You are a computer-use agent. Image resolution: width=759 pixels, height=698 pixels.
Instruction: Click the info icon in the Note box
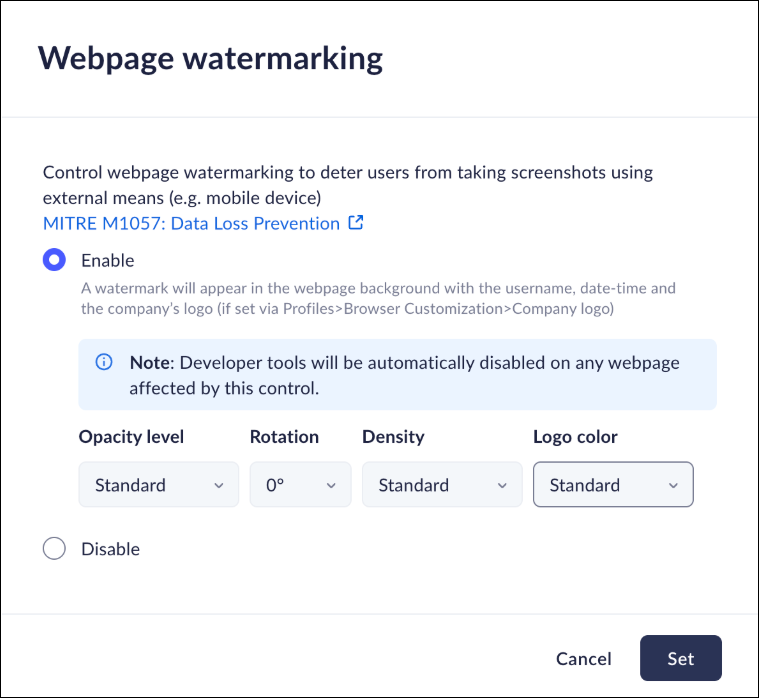point(104,362)
